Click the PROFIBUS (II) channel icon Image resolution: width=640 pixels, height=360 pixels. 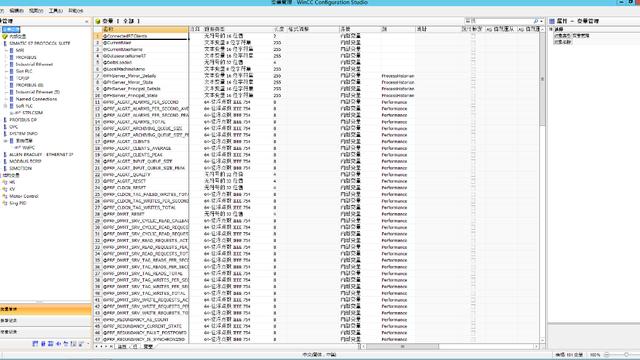(11, 85)
